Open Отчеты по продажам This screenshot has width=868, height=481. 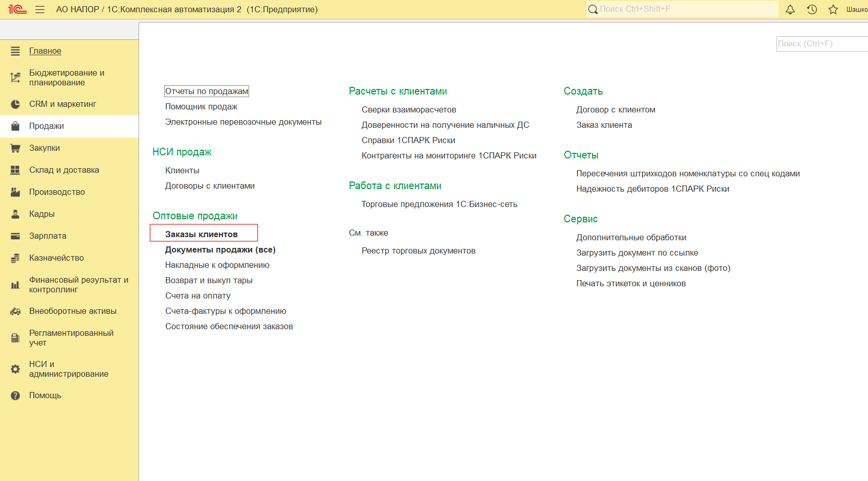(206, 91)
